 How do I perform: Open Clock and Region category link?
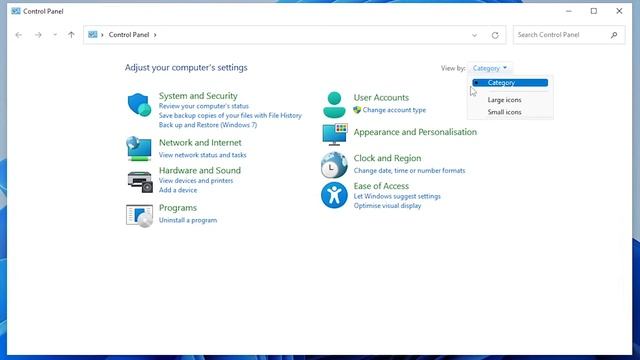[x=387, y=158]
